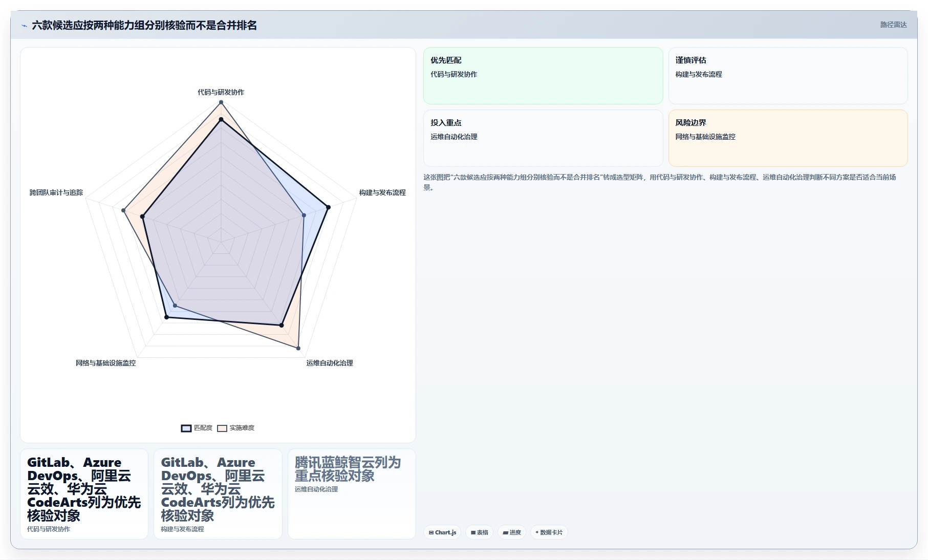The image size is (928, 560).
Task: Click the 跨团队审计与追踪 radar axis label
Action: pos(56,192)
